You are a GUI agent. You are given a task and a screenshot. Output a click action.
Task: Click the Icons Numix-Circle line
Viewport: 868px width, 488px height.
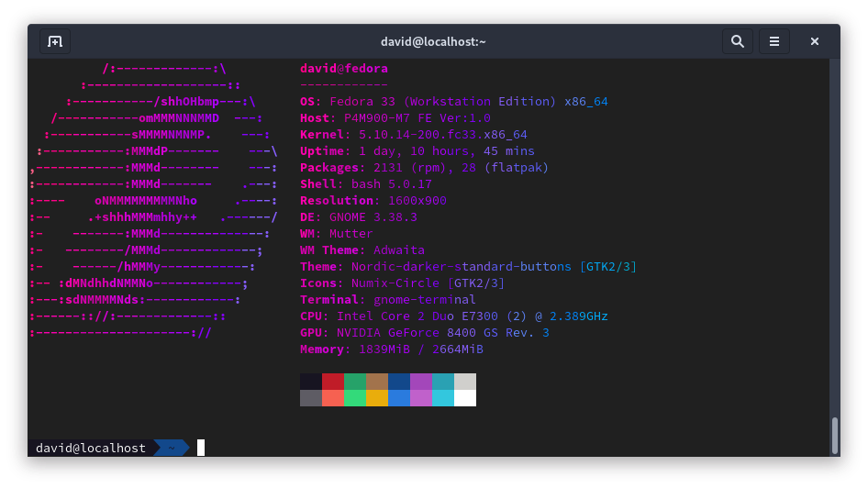coord(403,283)
